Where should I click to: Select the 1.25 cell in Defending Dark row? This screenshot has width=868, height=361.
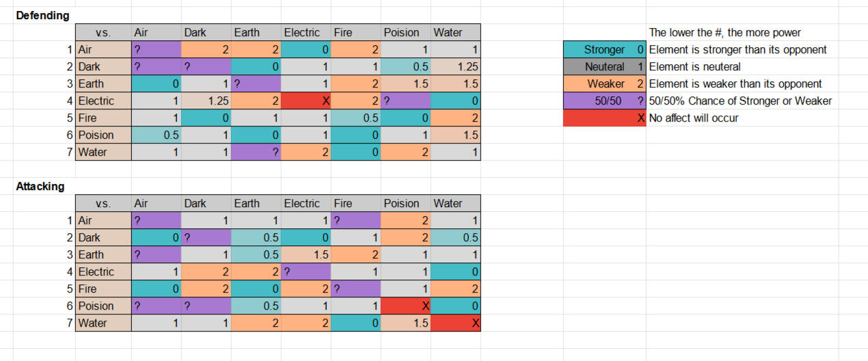455,67
